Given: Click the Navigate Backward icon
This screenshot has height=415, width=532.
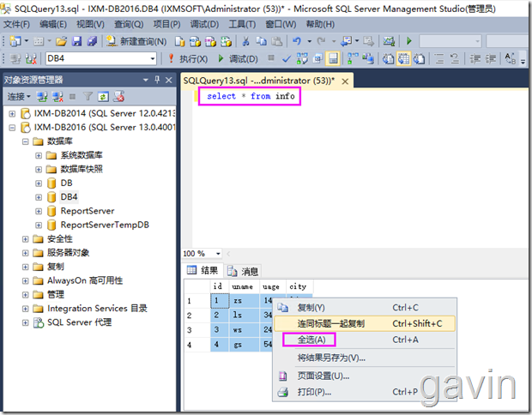Looking at the screenshot, I should point(346,41).
